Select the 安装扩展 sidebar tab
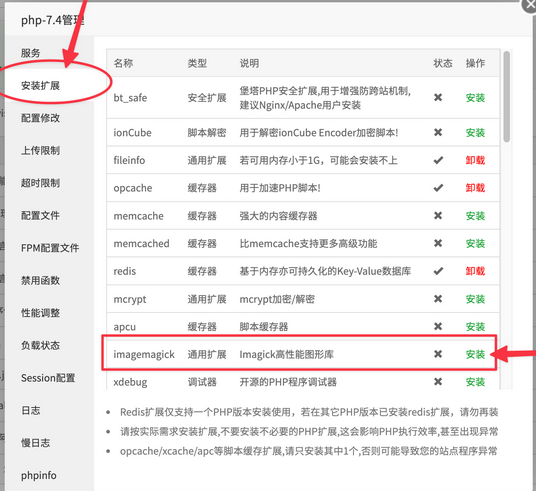Image resolution: width=536 pixels, height=491 pixels. [40, 85]
